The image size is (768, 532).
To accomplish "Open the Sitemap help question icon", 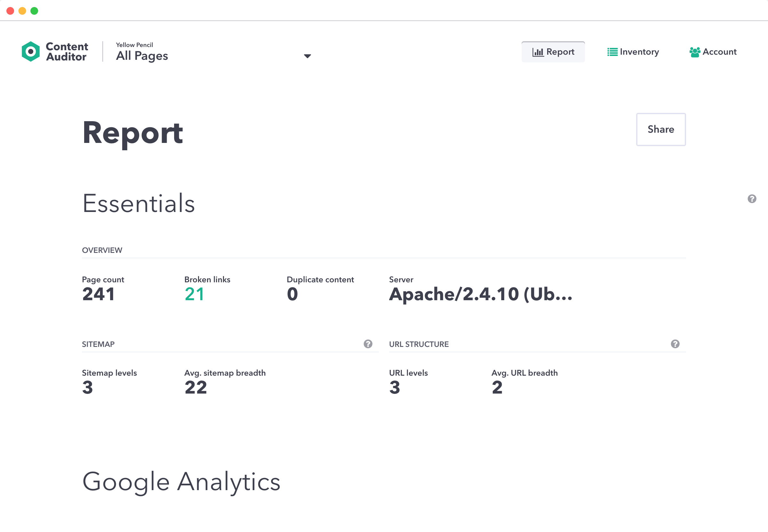I will [368, 344].
